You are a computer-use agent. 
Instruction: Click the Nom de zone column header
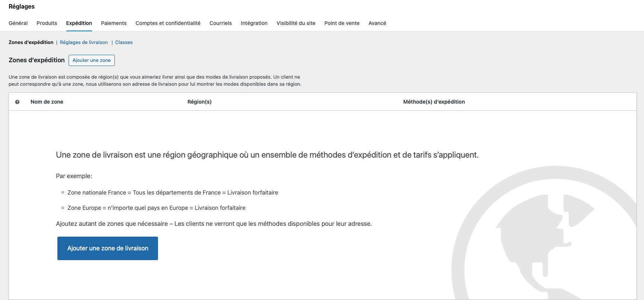click(47, 102)
